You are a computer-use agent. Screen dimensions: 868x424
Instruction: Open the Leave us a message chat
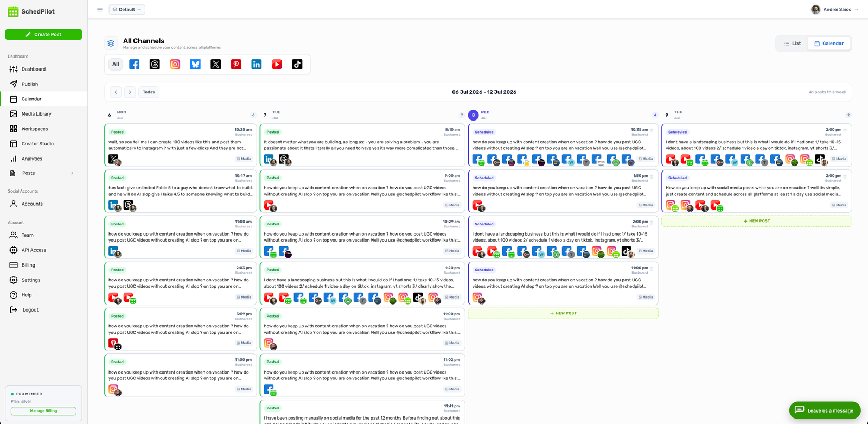click(825, 410)
